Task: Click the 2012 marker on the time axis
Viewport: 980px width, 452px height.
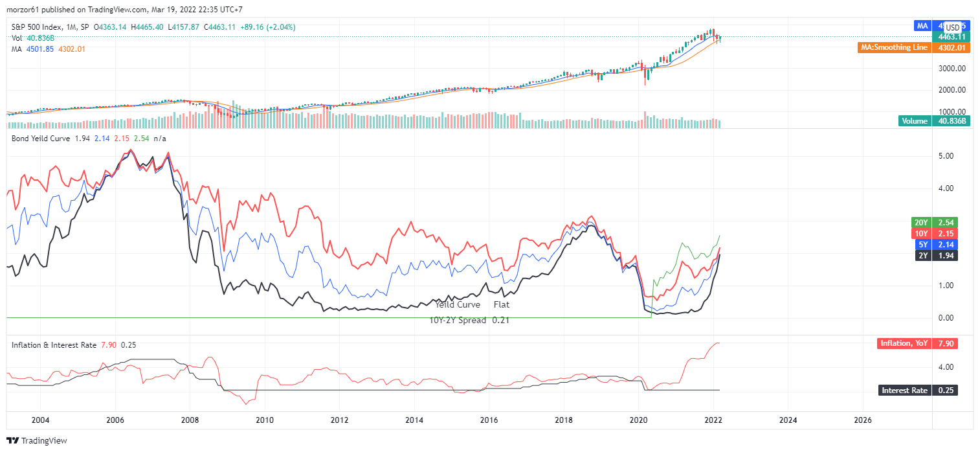Action: pos(340,420)
